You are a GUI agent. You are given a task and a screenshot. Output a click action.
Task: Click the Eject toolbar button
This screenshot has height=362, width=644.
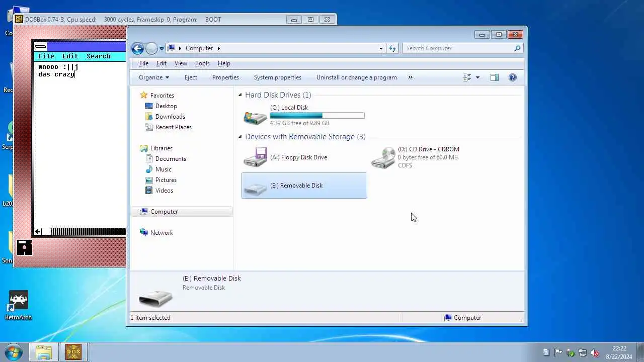pyautogui.click(x=191, y=77)
